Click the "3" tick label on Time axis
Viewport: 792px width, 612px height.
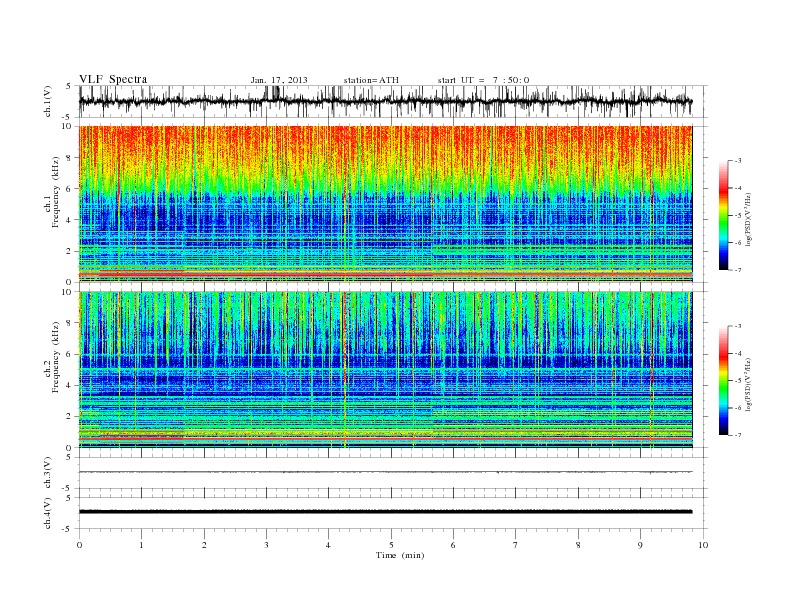click(266, 545)
